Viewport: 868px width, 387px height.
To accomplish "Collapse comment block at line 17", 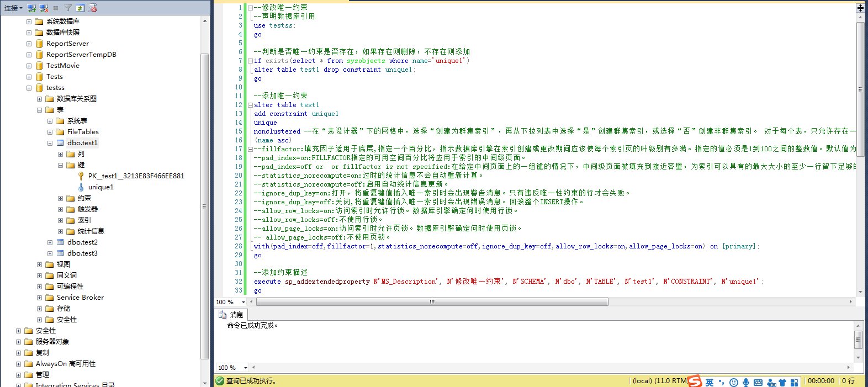I will [250, 149].
